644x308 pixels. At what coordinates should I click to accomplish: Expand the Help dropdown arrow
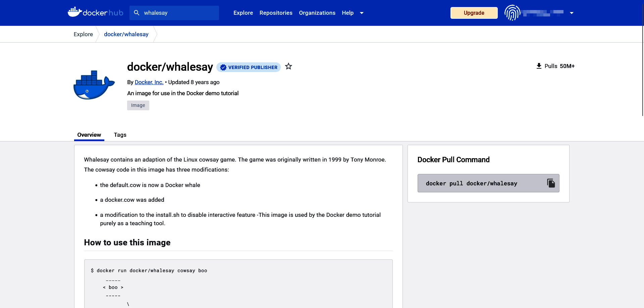click(362, 13)
